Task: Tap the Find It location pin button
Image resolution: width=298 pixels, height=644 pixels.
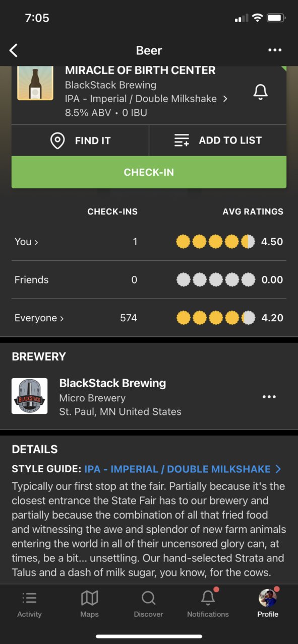Action: (80, 140)
